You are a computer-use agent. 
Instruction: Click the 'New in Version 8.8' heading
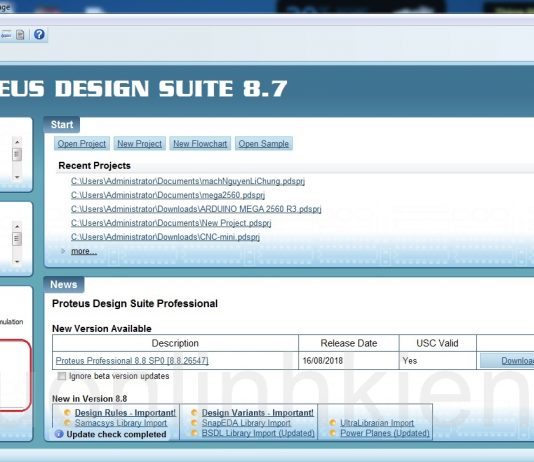[x=90, y=399]
